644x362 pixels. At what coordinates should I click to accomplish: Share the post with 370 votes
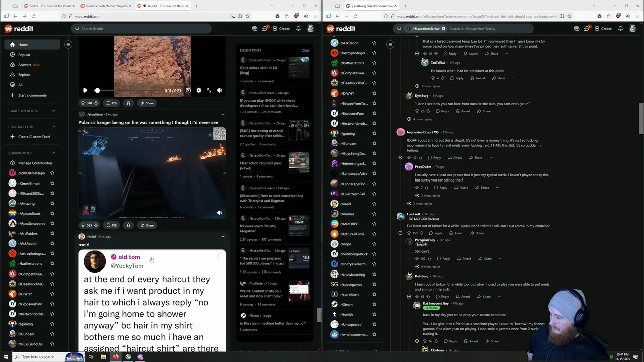tap(147, 103)
